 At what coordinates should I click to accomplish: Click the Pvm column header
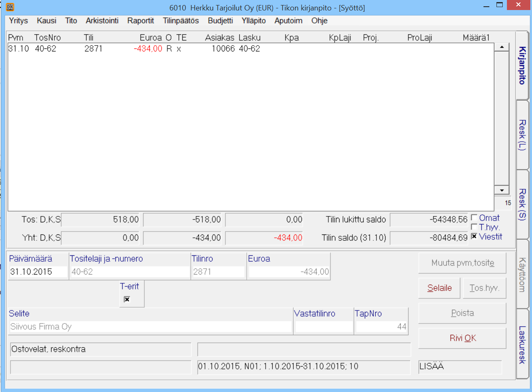pos(16,38)
